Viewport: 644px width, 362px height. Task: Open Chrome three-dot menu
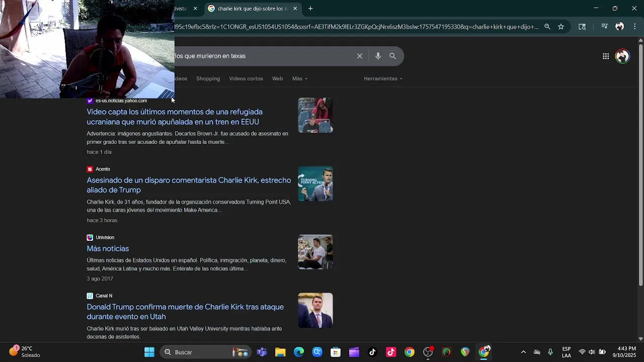pyautogui.click(x=634, y=27)
